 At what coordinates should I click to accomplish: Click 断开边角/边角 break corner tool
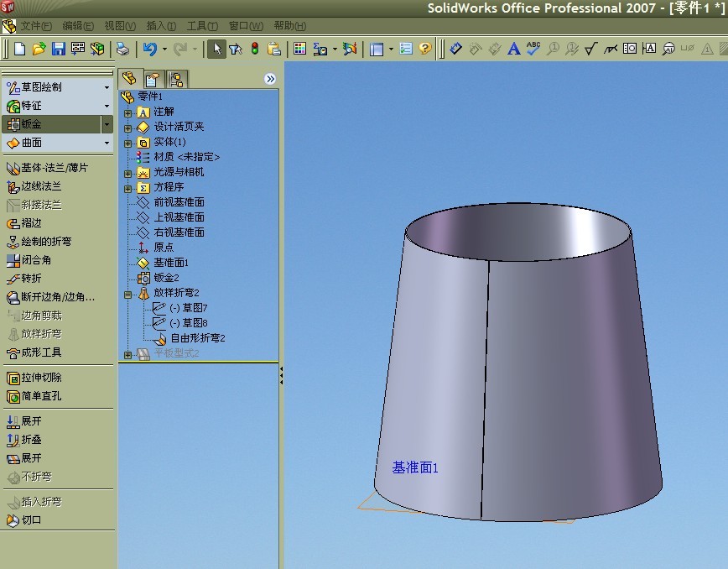50,297
